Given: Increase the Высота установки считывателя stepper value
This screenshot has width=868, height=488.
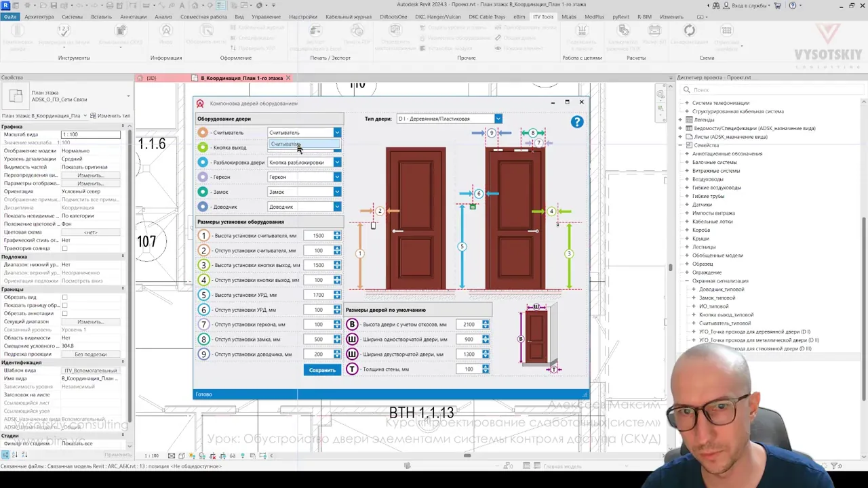Looking at the screenshot, I should 337,234.
